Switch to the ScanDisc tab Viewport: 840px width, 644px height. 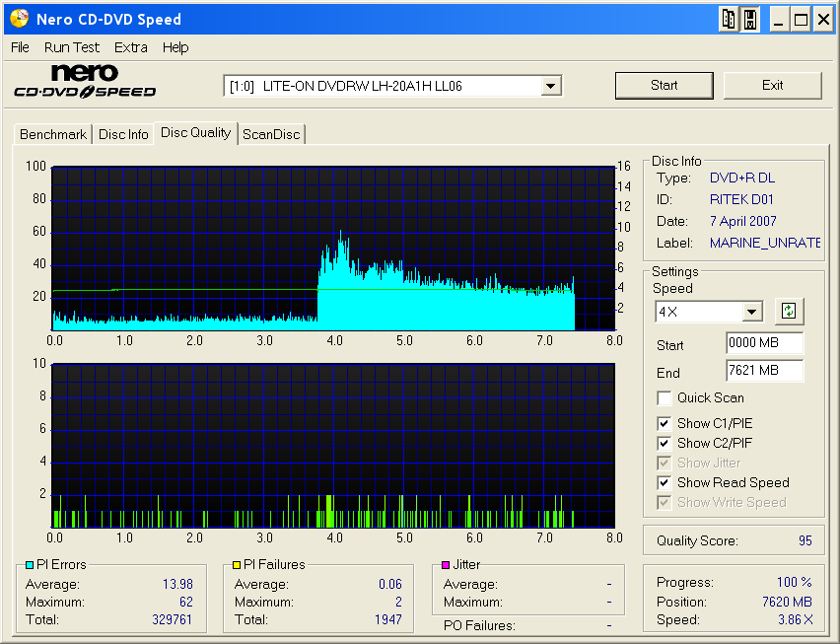click(271, 134)
